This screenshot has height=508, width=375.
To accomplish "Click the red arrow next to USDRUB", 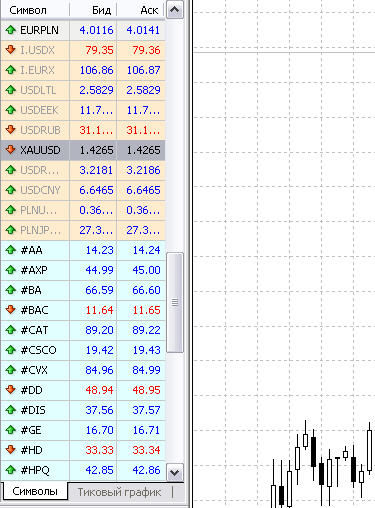I will 11,130.
